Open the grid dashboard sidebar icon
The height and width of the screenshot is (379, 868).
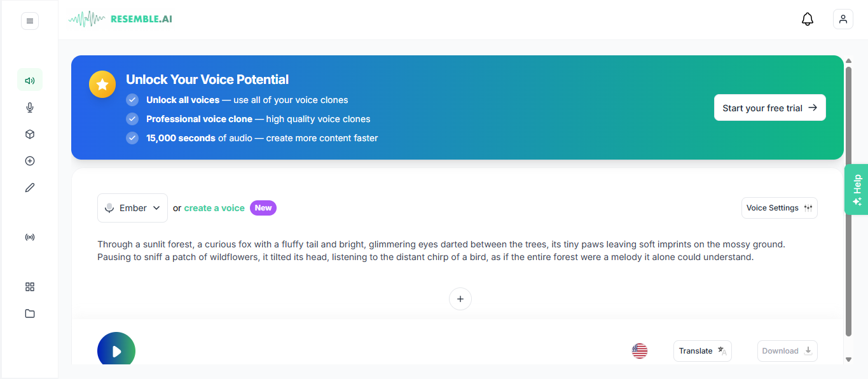pyautogui.click(x=30, y=287)
